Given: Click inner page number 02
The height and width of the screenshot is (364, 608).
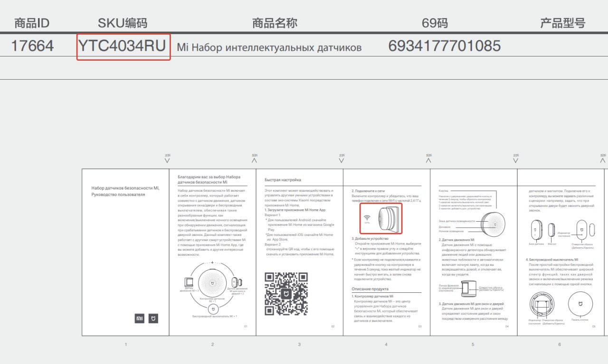Looking at the screenshot, I should [x=332, y=326].
